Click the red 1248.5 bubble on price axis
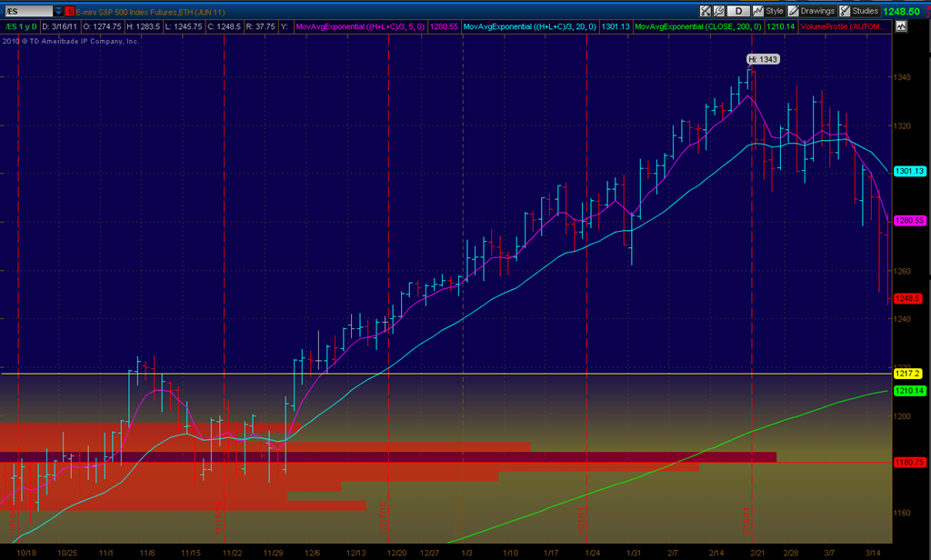Image resolution: width=931 pixels, height=560 pixels. 908,299
